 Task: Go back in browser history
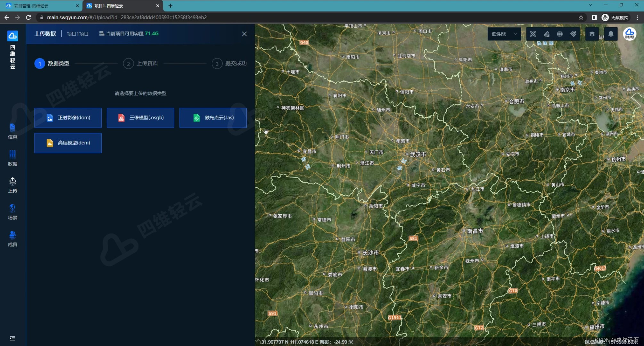click(x=7, y=17)
